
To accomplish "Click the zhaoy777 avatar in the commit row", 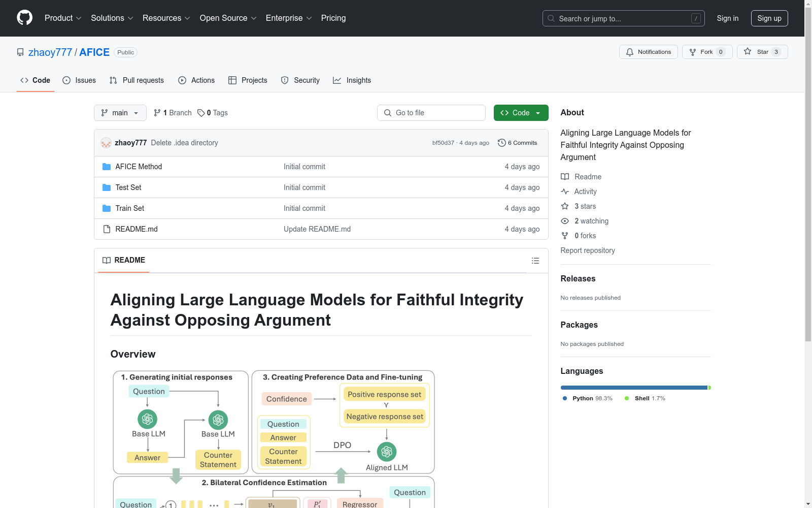I will coord(106,143).
